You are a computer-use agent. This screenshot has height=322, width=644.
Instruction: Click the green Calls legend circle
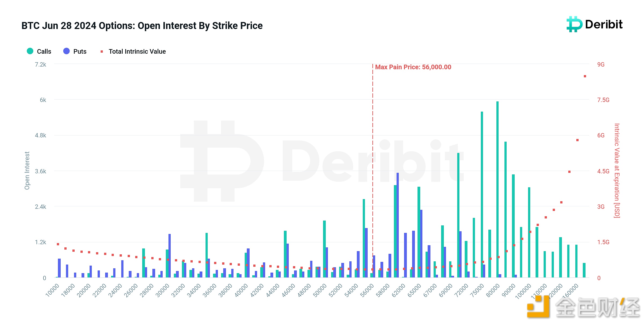point(30,51)
